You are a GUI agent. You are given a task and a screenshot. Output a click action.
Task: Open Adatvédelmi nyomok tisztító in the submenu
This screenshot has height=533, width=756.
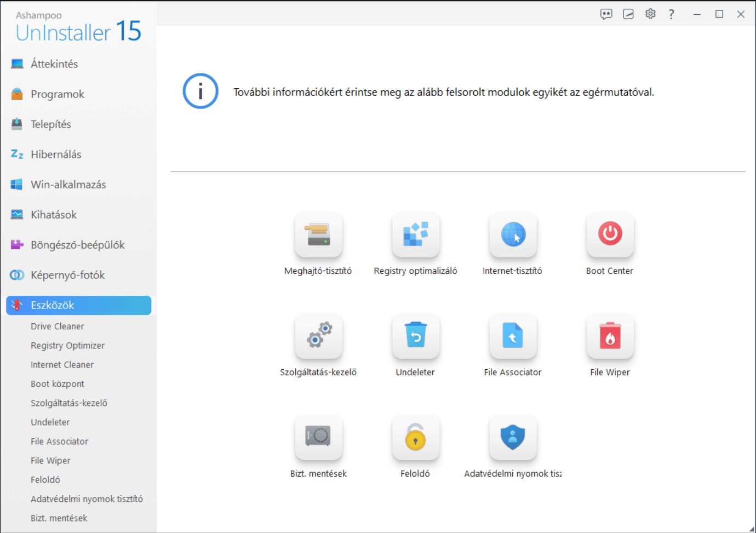(x=87, y=499)
